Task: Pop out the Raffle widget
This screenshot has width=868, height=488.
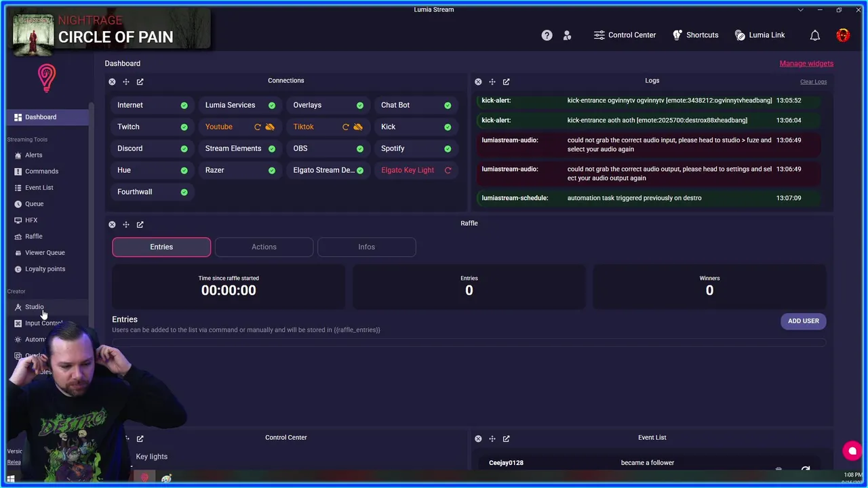Action: tap(140, 224)
